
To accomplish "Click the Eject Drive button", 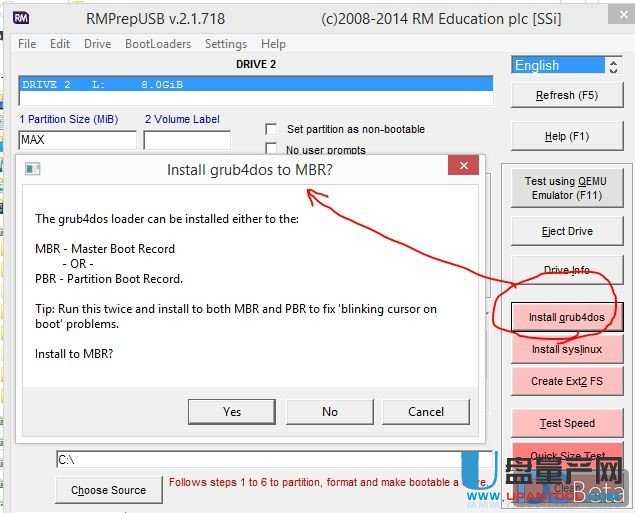I will 566,231.
